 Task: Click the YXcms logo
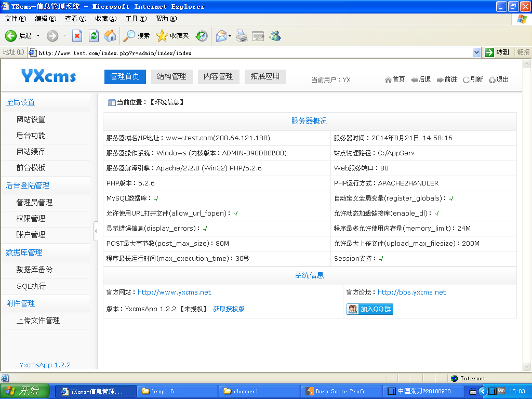pos(48,76)
